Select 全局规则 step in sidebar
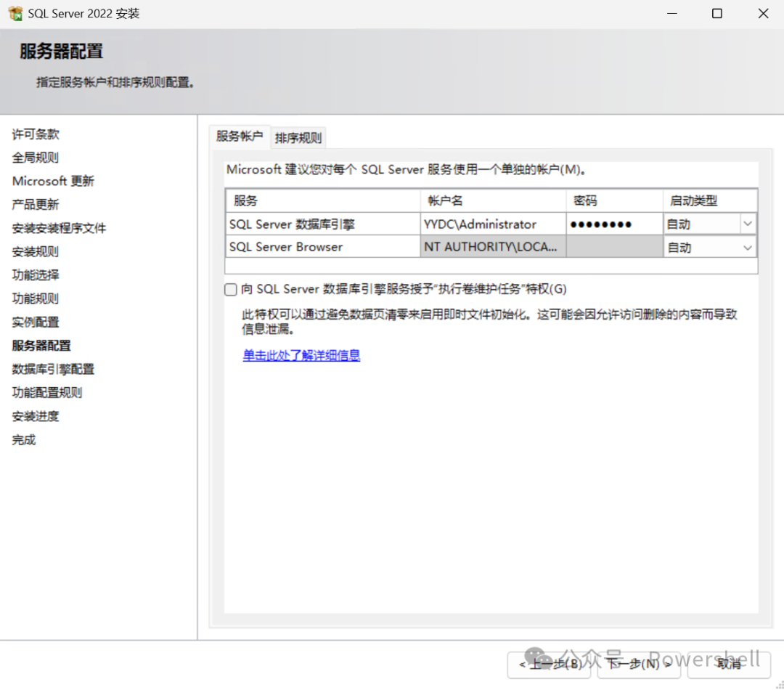Image resolution: width=784 pixels, height=690 pixels. tap(36, 158)
